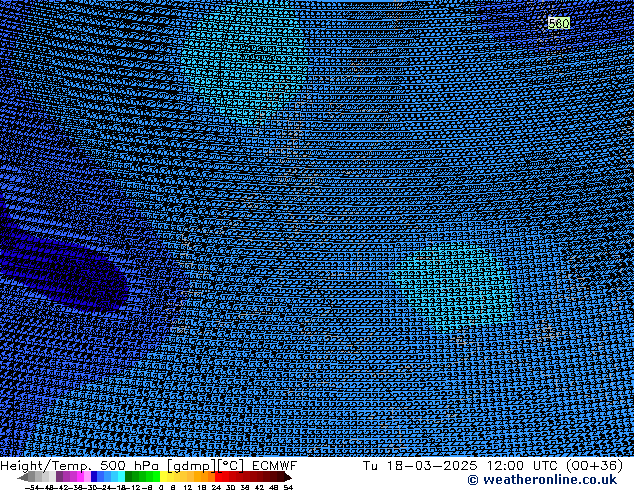Open the weatheronline.co.uk copyright link
Image resolution: width=634 pixels, height=490 pixels.
[542, 480]
